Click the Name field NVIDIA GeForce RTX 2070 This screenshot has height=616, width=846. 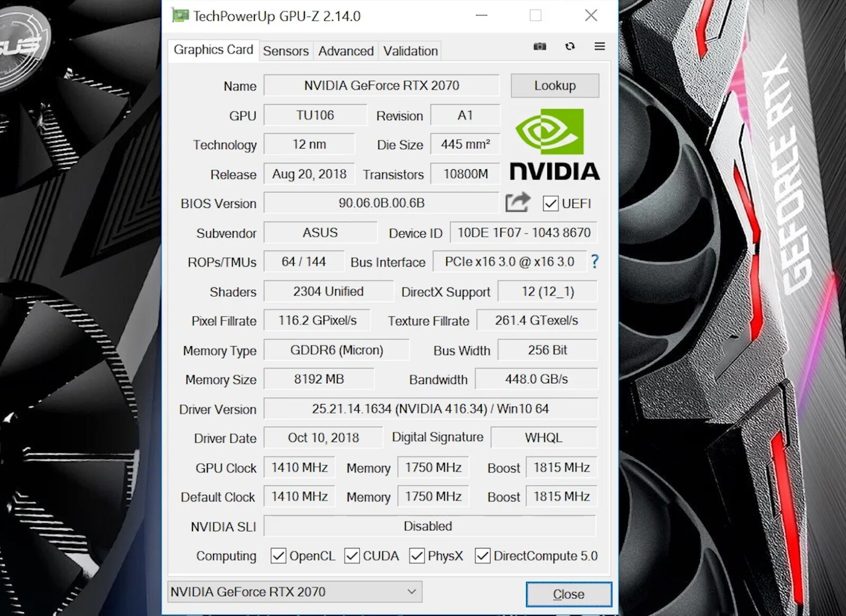[x=381, y=86]
